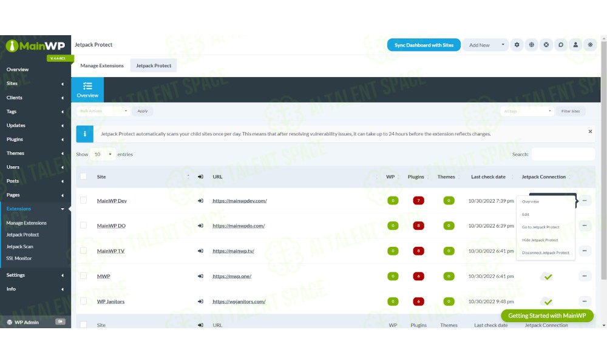Open the All tags filter dropdown

coord(527,112)
